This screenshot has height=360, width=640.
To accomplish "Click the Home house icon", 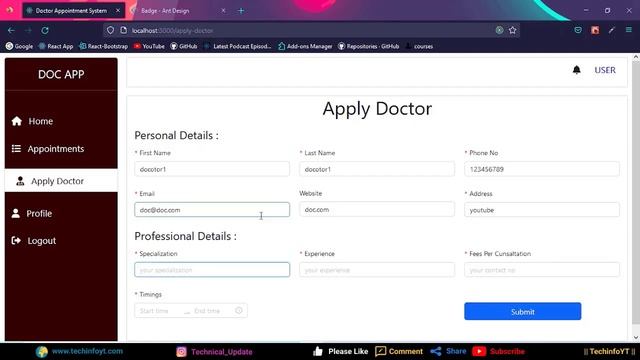I will point(17,121).
